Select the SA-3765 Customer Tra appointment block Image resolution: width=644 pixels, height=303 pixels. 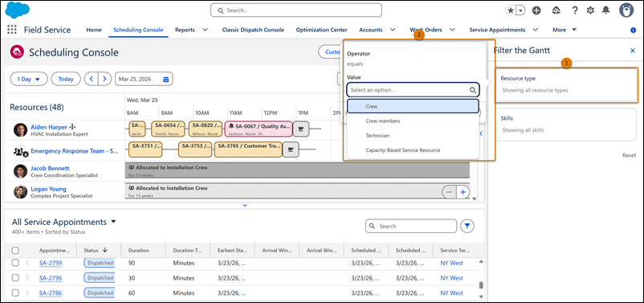[248, 149]
